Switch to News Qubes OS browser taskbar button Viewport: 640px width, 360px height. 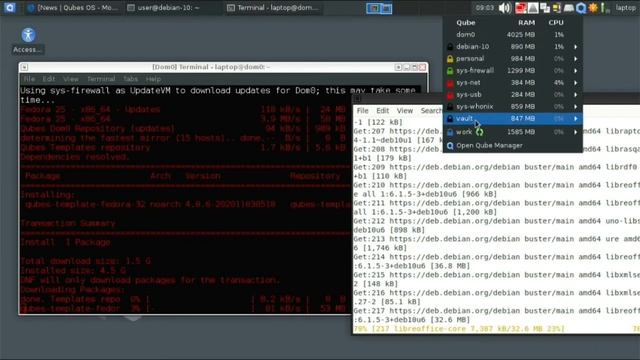[73, 8]
